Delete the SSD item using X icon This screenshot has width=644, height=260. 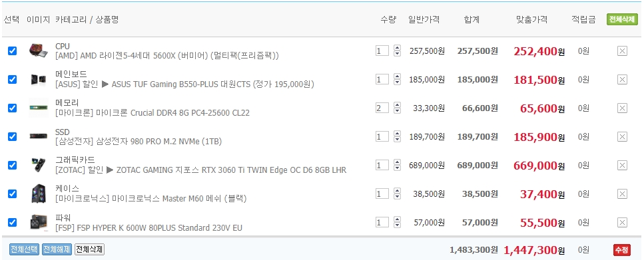pos(622,136)
